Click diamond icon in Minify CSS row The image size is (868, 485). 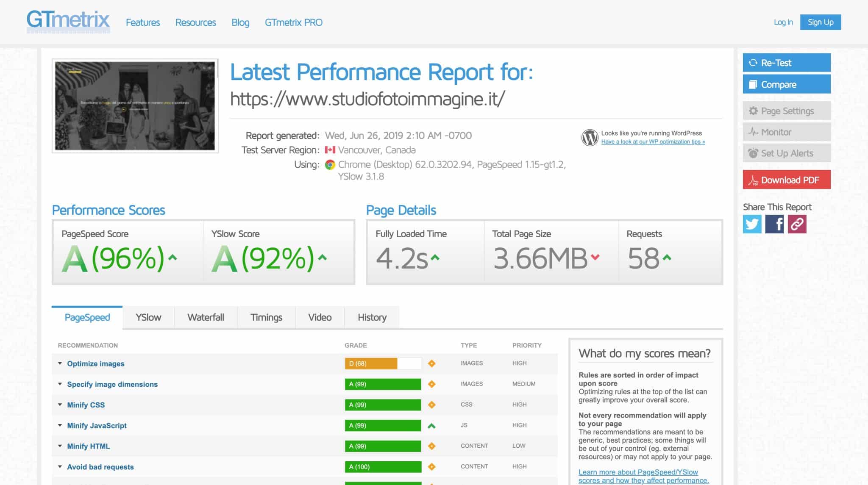431,405
